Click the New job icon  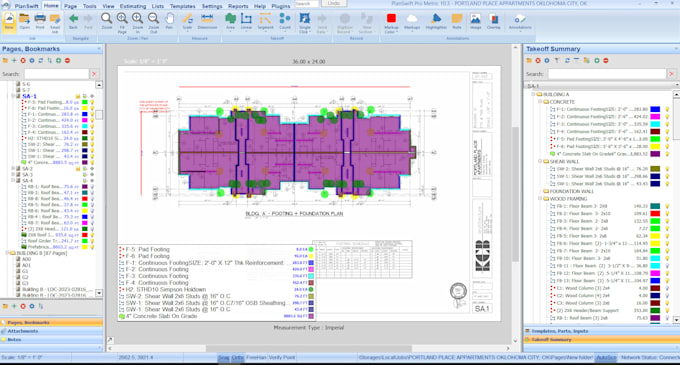(9, 21)
